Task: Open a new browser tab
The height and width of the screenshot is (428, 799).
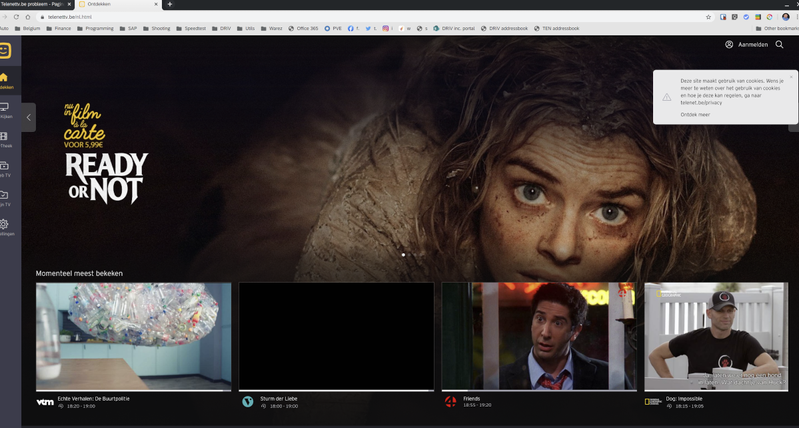Action: tap(170, 5)
